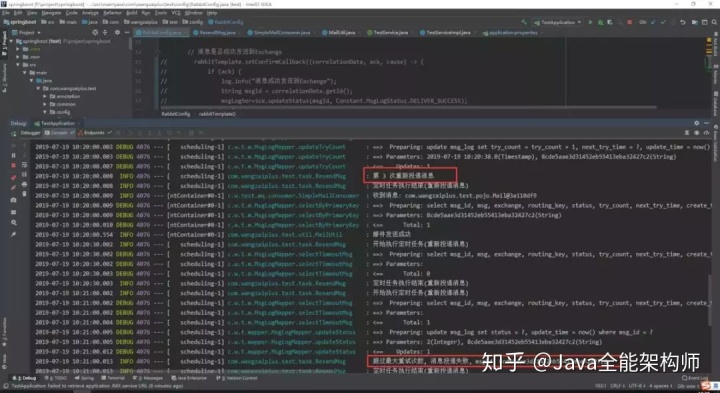
Task: Collapse the src folder in tree
Action: [18, 65]
